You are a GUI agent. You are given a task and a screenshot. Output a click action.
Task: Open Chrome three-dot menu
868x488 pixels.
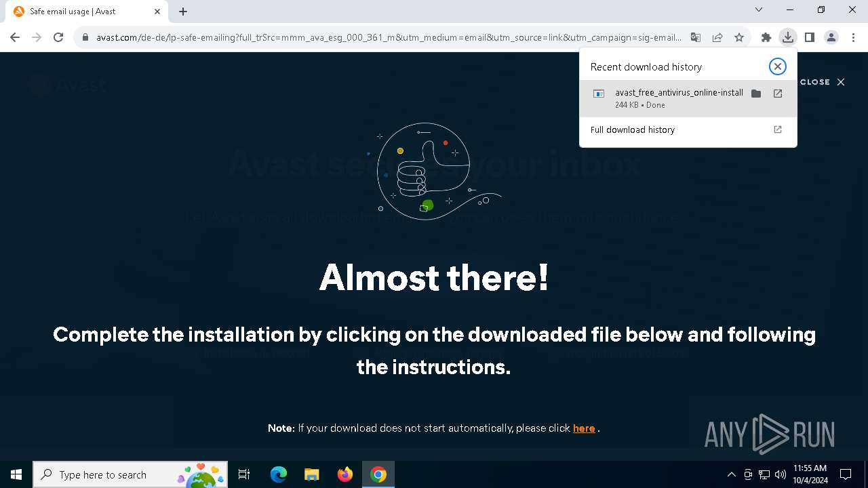853,37
